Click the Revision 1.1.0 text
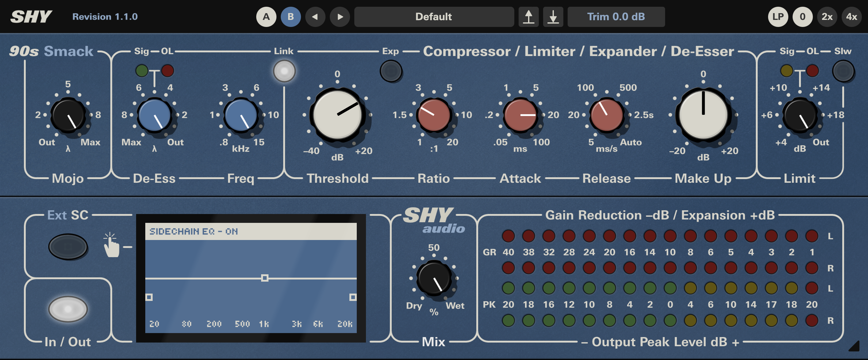The height and width of the screenshot is (360, 868). (105, 17)
